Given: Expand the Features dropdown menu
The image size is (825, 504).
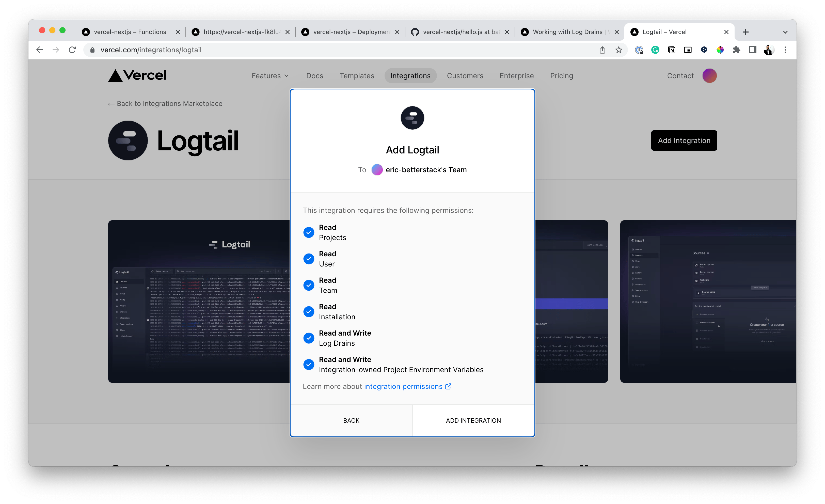Looking at the screenshot, I should tap(270, 76).
